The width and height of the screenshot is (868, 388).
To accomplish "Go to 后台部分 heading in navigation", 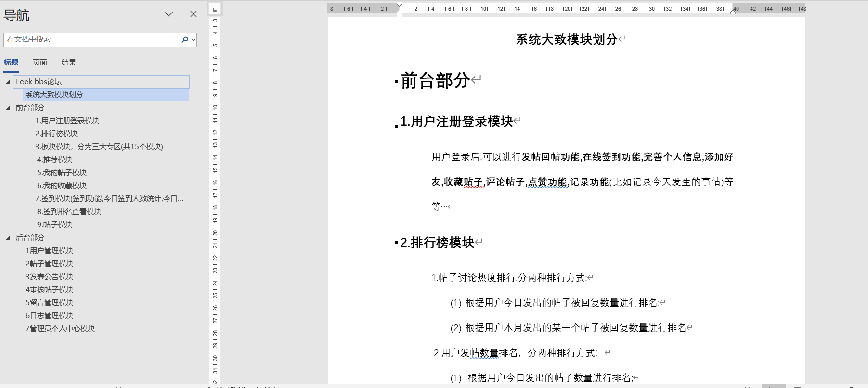I will [x=30, y=238].
